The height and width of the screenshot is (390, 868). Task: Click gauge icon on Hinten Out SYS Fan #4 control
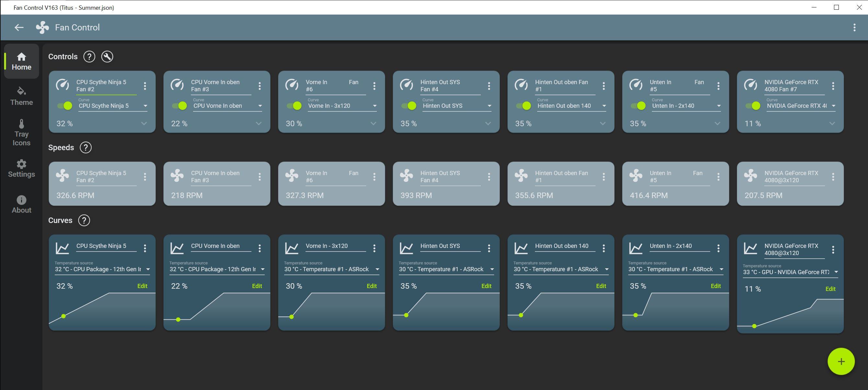pyautogui.click(x=406, y=85)
